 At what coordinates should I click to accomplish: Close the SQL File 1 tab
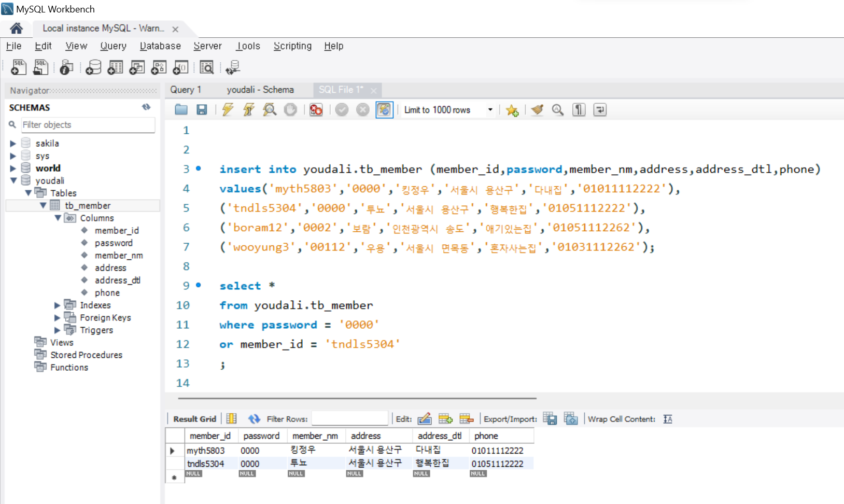pyautogui.click(x=373, y=90)
